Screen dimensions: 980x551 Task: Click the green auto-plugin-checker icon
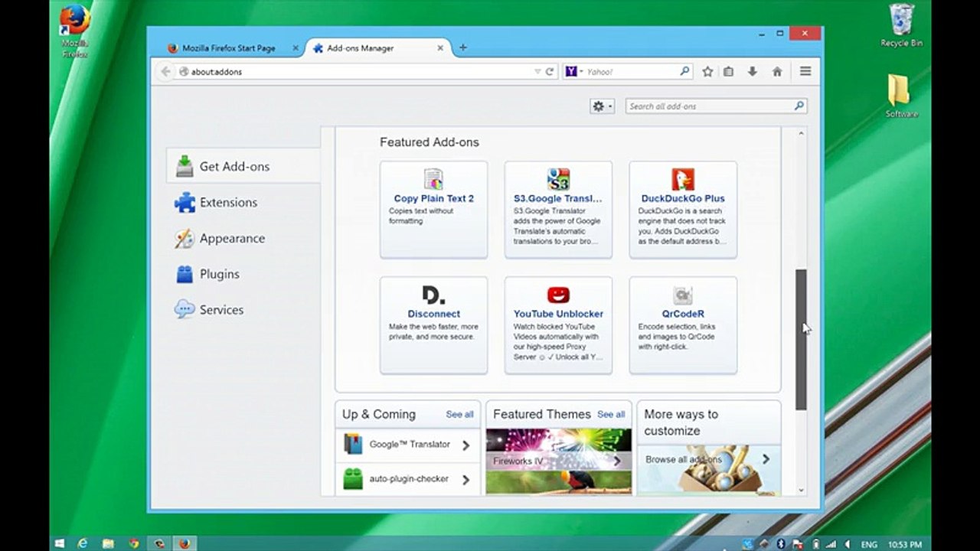[x=352, y=479]
